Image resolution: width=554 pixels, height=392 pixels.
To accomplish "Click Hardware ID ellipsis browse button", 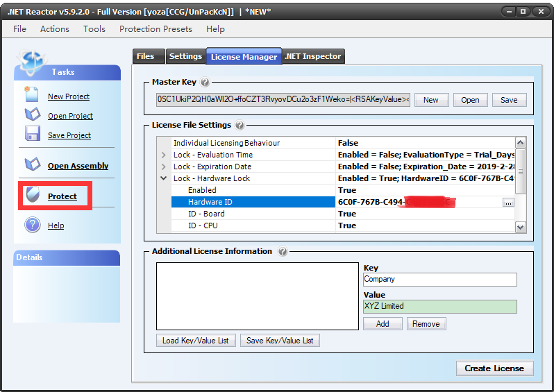I will (508, 202).
